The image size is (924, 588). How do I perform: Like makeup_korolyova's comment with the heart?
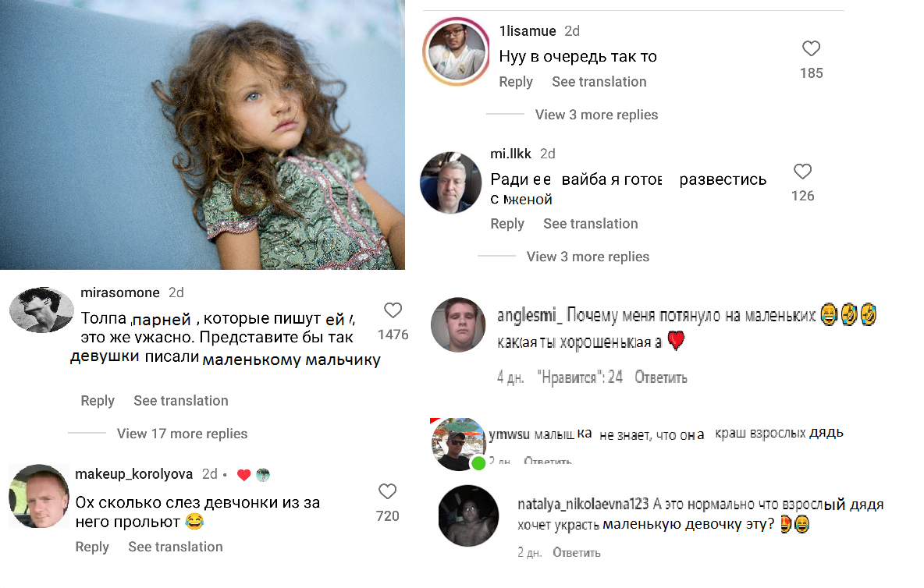pos(387,492)
